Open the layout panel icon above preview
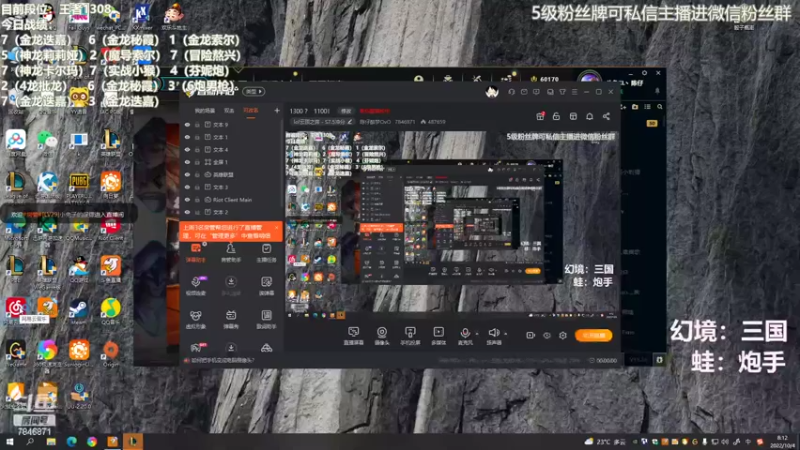This screenshot has height=450, width=800. pos(573,116)
